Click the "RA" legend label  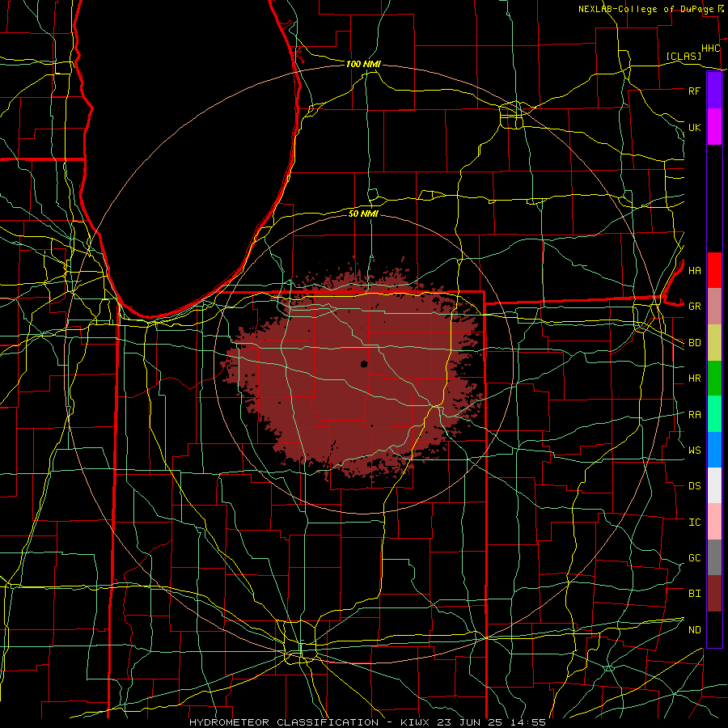coord(694,415)
